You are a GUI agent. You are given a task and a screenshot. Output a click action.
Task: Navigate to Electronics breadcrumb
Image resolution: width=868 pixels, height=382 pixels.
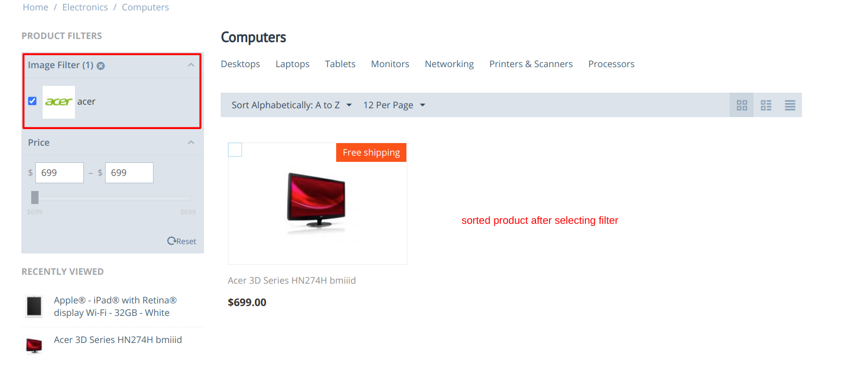(x=85, y=7)
